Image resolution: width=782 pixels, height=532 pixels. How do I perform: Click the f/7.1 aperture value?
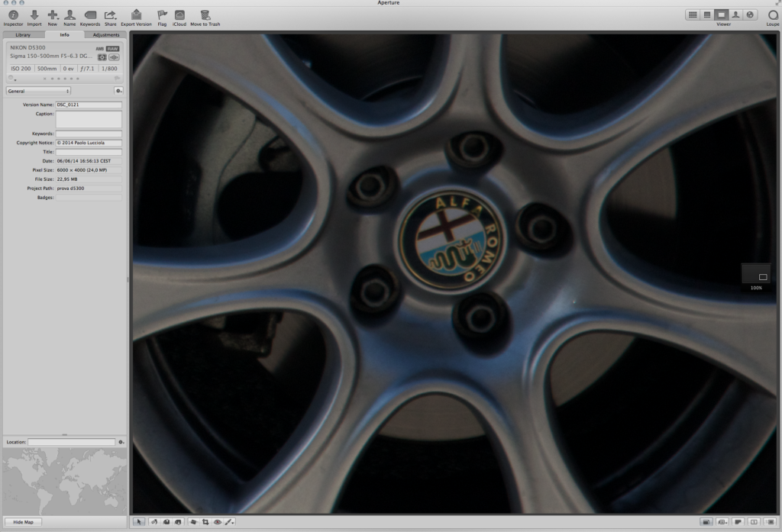tap(87, 69)
